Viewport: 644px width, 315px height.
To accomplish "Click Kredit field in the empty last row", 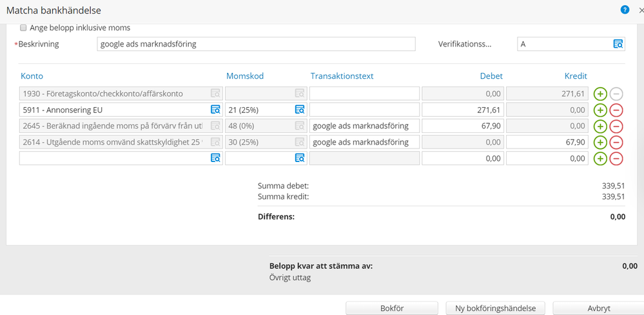I will click(547, 158).
